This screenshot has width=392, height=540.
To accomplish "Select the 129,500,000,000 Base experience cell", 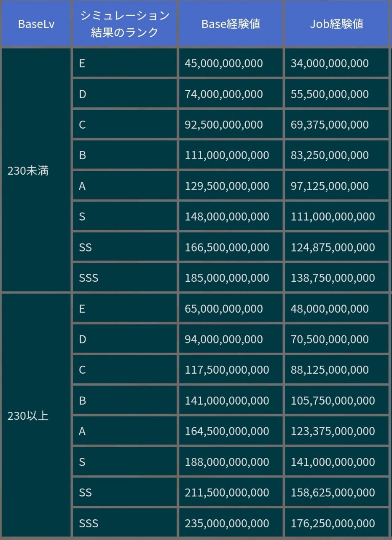I will (227, 186).
